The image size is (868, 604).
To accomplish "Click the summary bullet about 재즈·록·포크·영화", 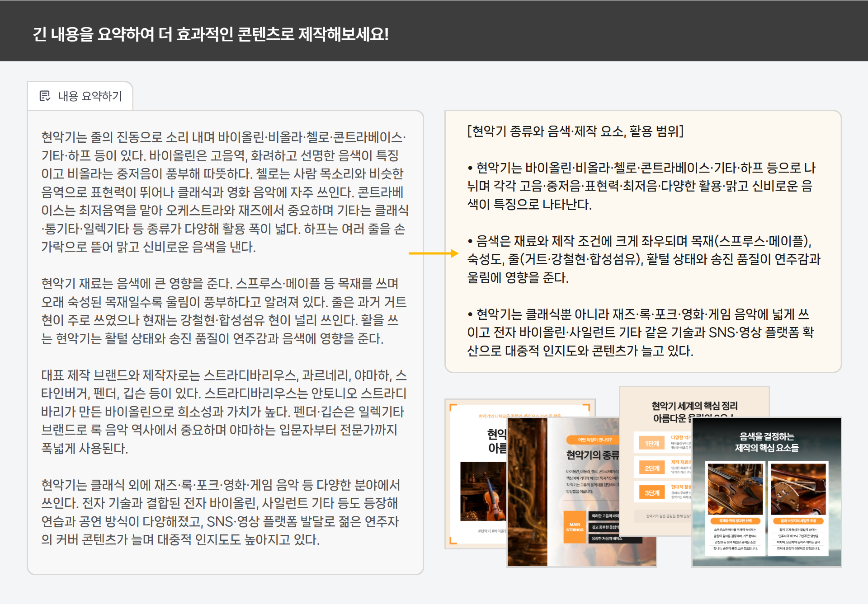I will coord(641,332).
